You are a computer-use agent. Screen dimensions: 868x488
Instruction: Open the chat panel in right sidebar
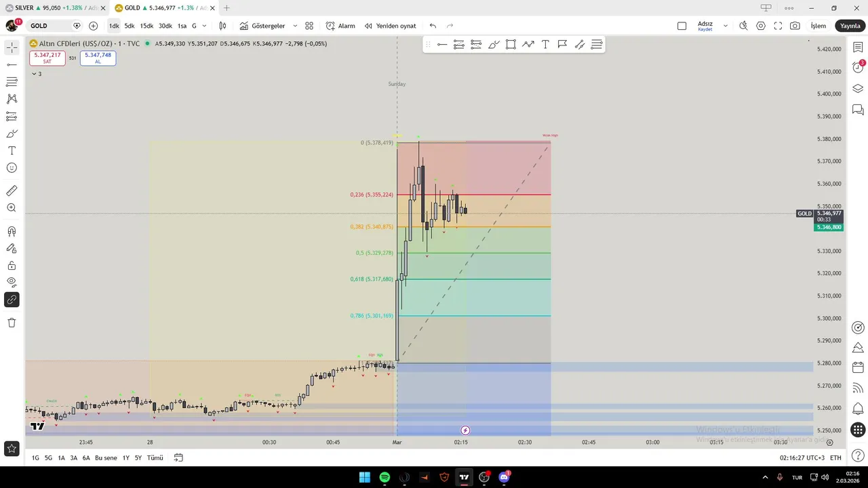coord(858,110)
